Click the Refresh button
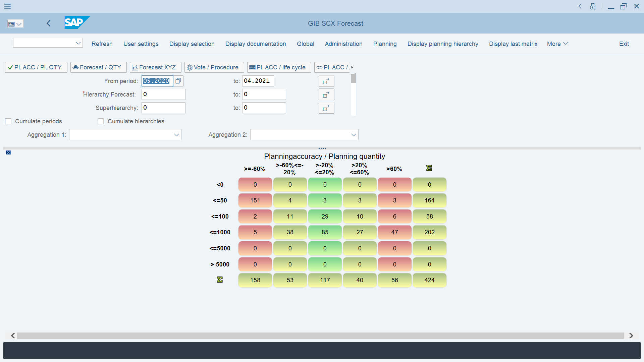This screenshot has width=644, height=362. 102,44
